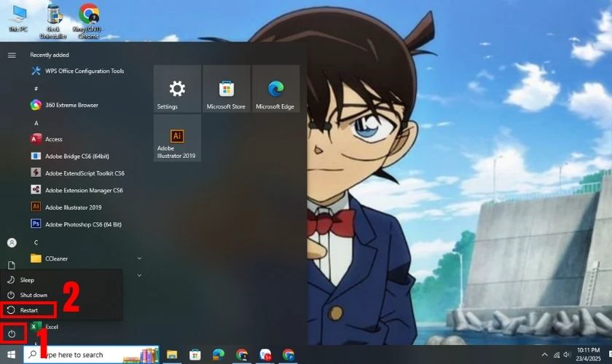612x364 pixels.
Task: Choose Restart from power menu
Action: pyautogui.click(x=28, y=310)
